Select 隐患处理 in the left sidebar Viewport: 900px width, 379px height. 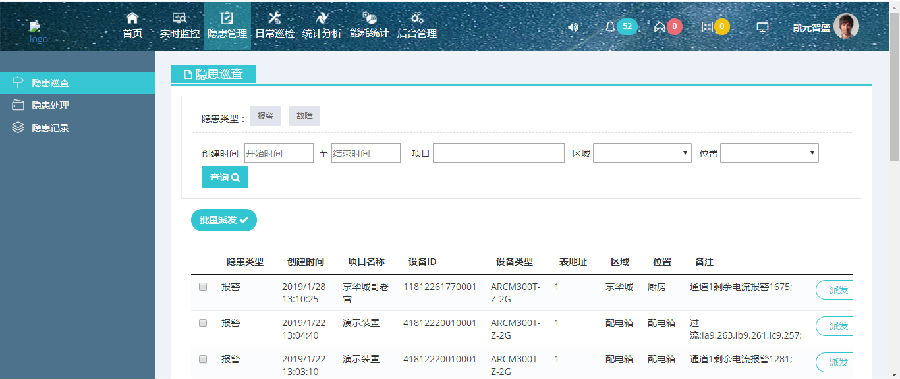(x=51, y=105)
